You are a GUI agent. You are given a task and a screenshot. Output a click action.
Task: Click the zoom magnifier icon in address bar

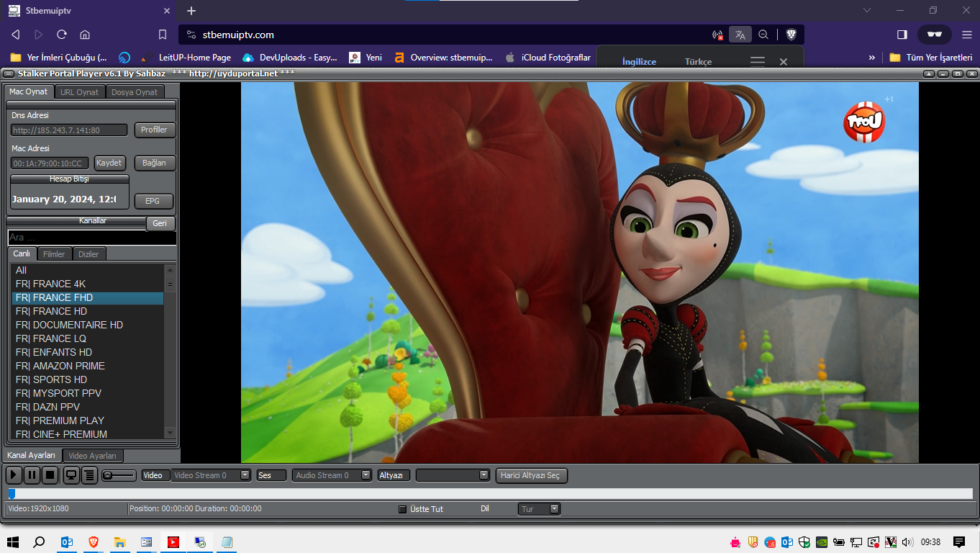pyautogui.click(x=763, y=35)
